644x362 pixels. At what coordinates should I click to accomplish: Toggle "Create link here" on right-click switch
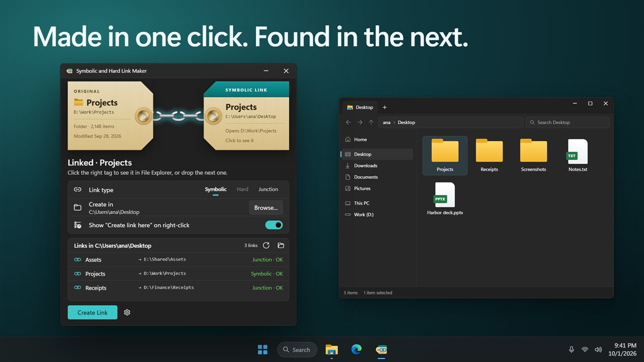coord(274,225)
